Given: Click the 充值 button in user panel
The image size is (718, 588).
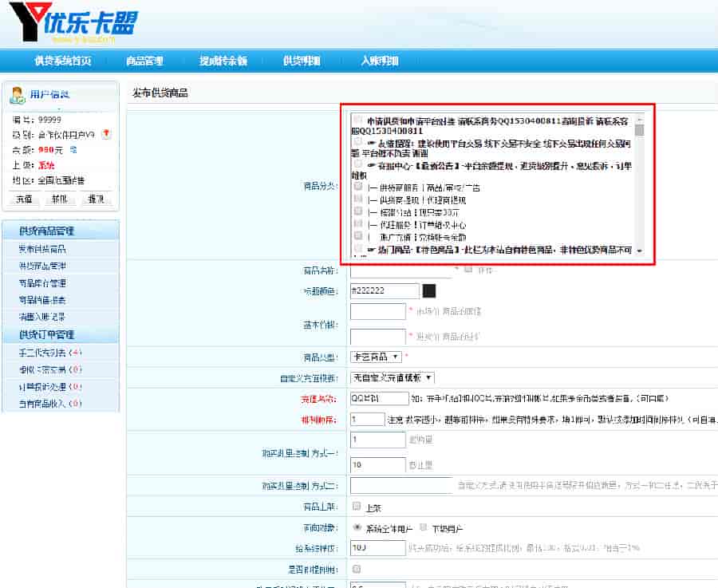Looking at the screenshot, I should (x=22, y=199).
